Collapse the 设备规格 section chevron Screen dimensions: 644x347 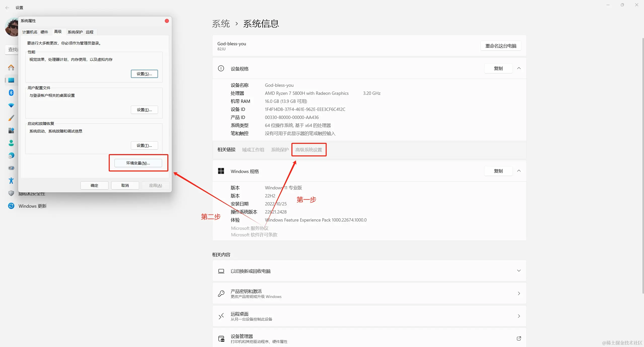pos(519,68)
